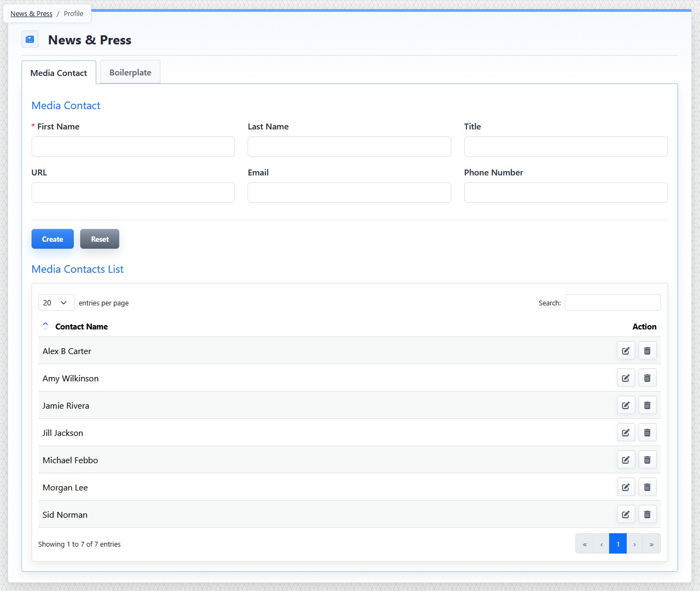The image size is (700, 591).
Task: Focus the Email input field
Action: coord(349,193)
